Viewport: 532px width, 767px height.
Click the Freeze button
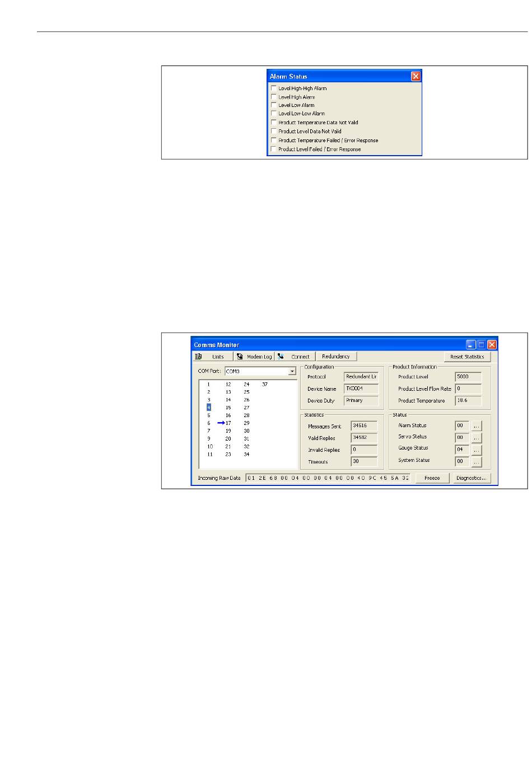(x=432, y=478)
